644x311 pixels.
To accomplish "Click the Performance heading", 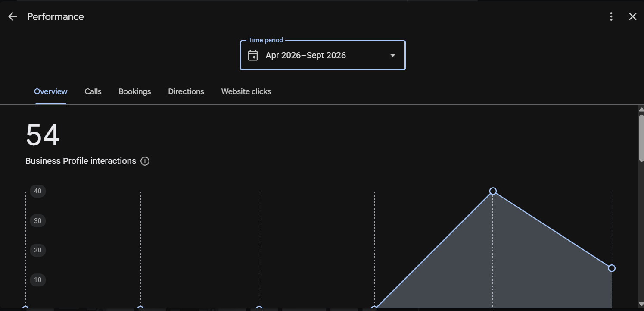I will coord(56,16).
